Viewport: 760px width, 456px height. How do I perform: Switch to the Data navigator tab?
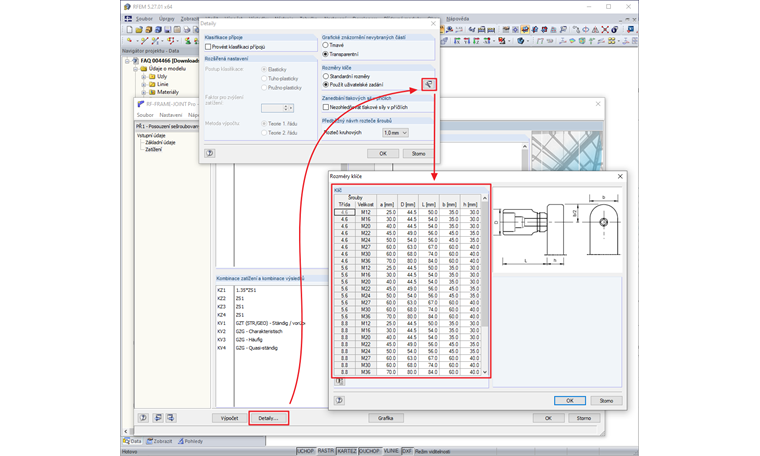pyautogui.click(x=132, y=441)
